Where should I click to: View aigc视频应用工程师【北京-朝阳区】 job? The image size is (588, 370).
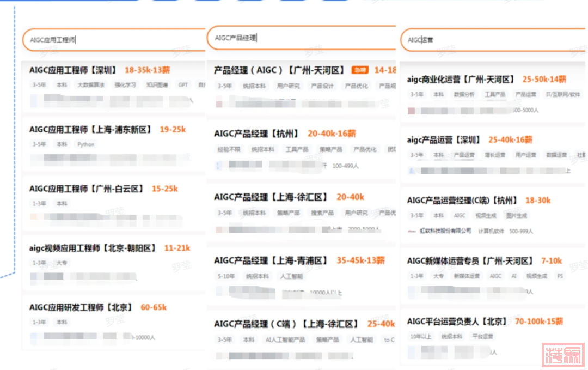point(93,248)
